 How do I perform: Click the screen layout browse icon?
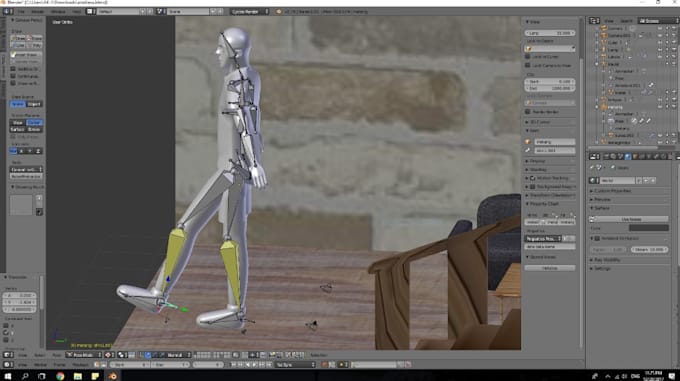[90, 12]
